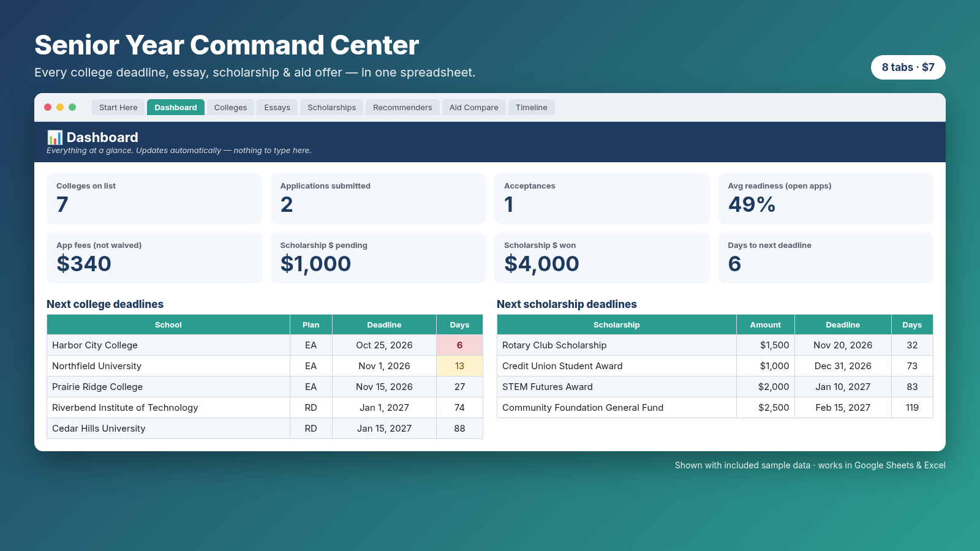The image size is (980, 551).
Task: Click the yellow window dot
Action: [x=60, y=107]
